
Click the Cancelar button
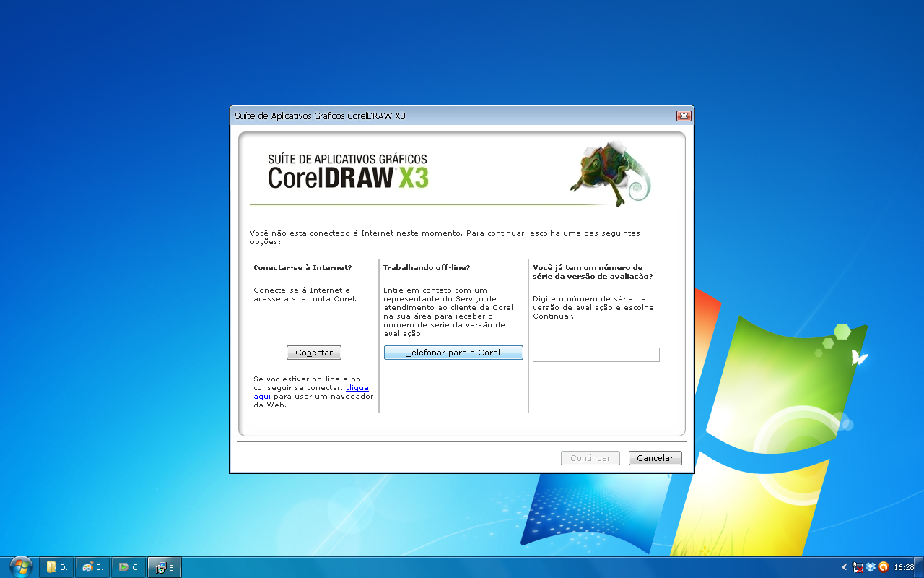(655, 458)
